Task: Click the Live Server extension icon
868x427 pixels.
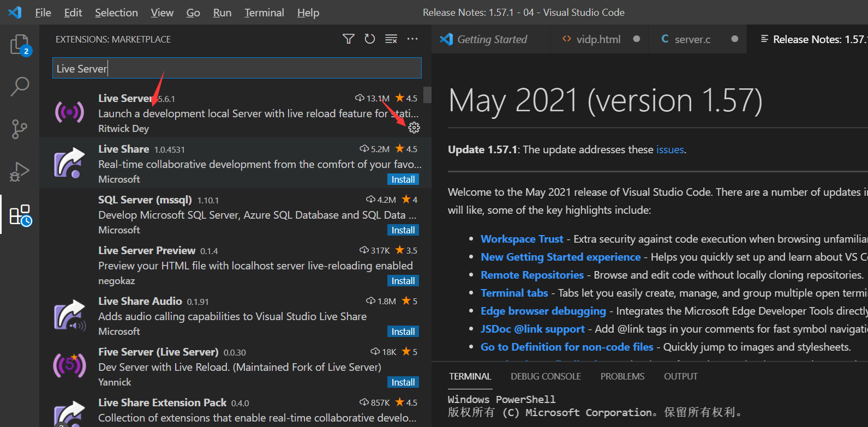Action: 69,112
